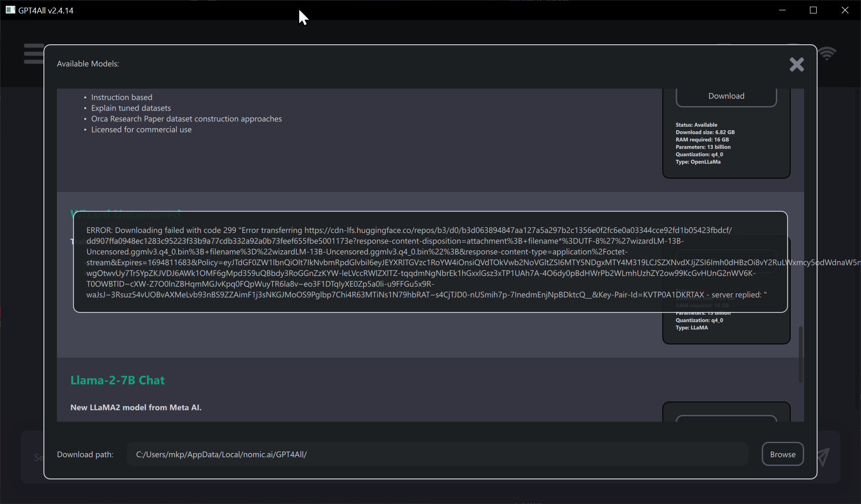
Task: Click the Wizard Uncensored model heading
Action: (125, 214)
